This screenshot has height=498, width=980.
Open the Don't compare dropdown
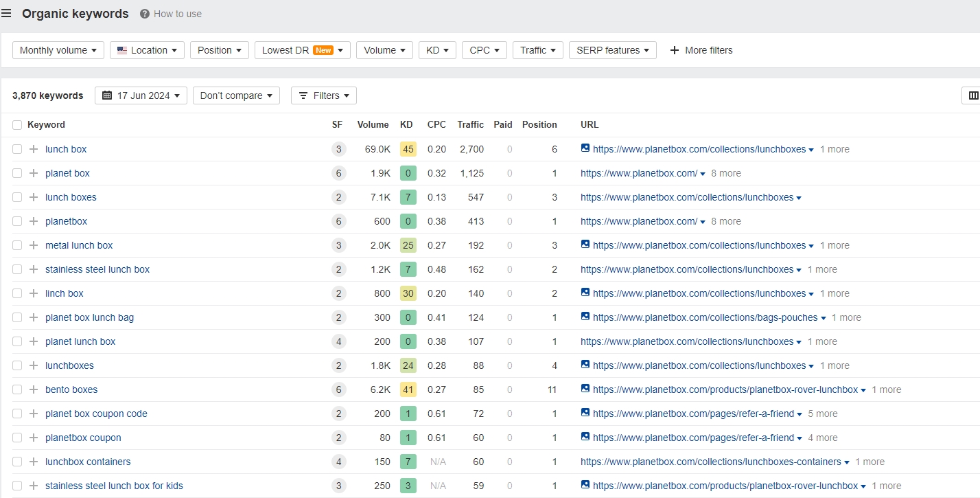[x=236, y=95]
